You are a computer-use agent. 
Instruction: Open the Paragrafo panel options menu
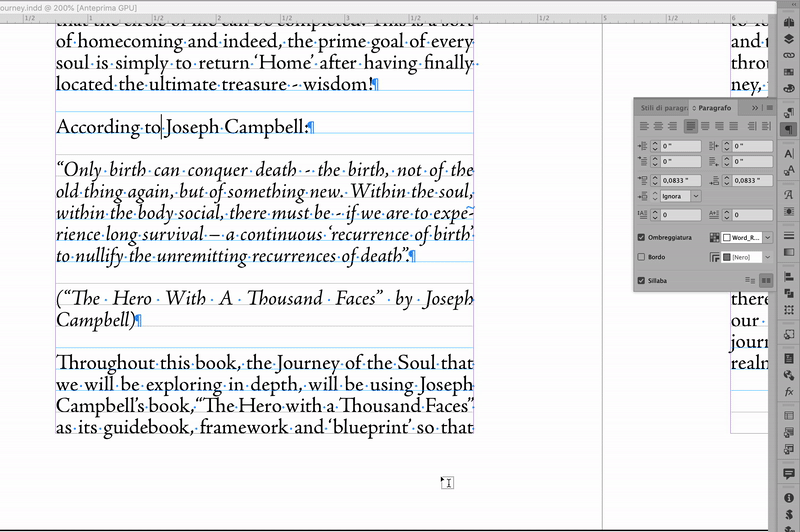coord(769,108)
